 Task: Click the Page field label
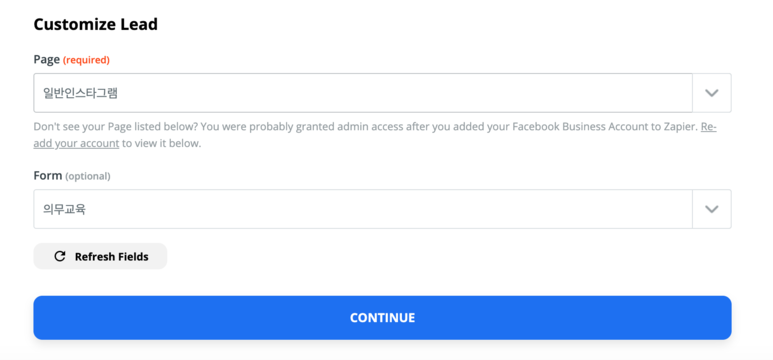(x=47, y=60)
